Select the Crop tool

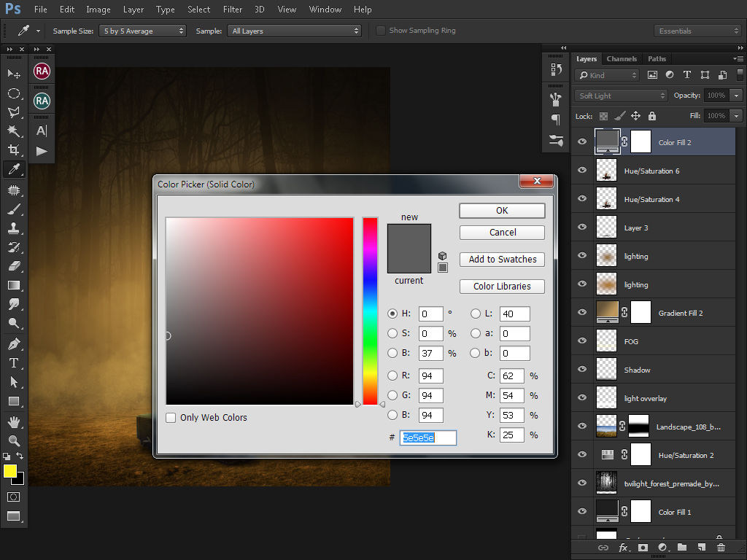(13, 150)
